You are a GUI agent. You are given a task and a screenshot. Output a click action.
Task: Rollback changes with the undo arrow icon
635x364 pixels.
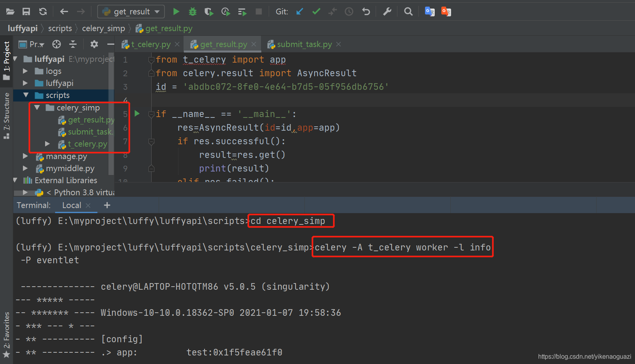click(x=366, y=12)
